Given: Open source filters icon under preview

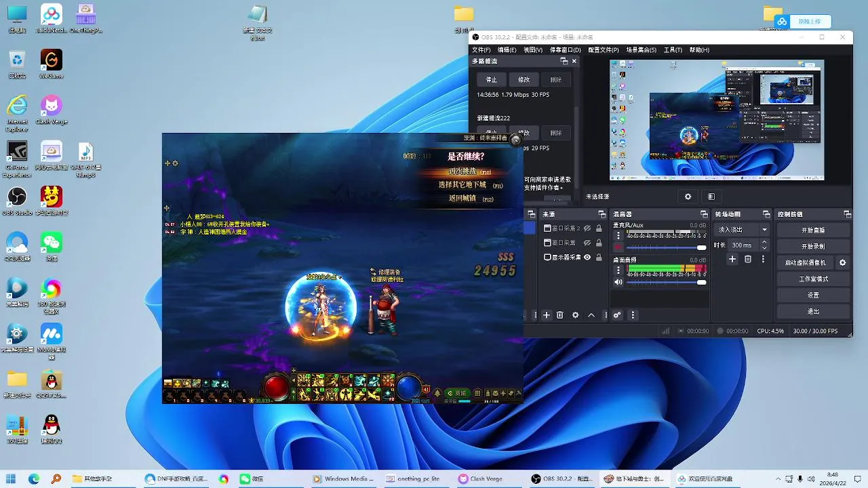Looking at the screenshot, I should pos(711,197).
